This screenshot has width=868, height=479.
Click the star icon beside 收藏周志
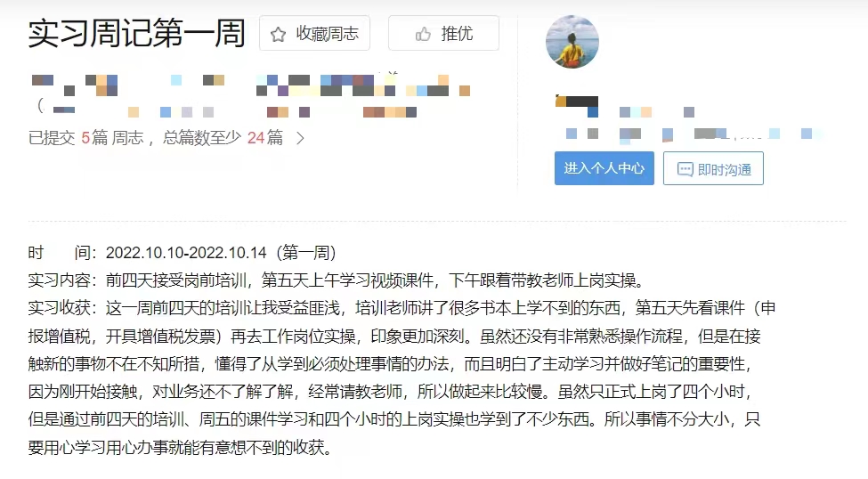(278, 35)
